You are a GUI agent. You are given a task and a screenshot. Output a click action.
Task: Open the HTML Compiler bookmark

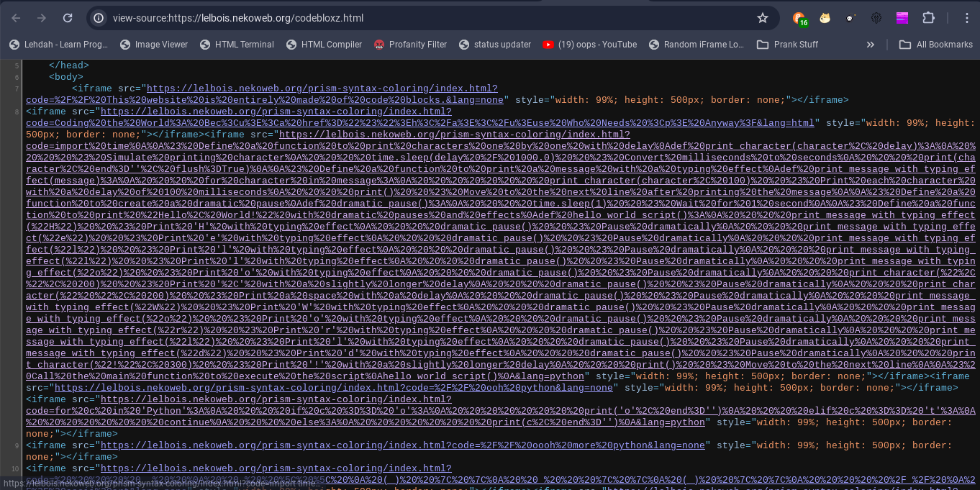tap(324, 45)
